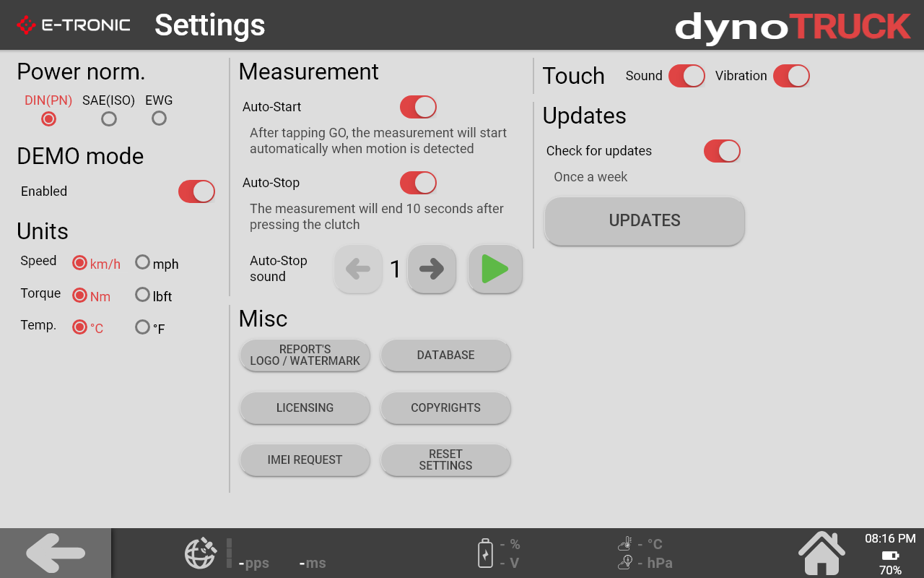This screenshot has height=578, width=924.
Task: Play the Auto-Stop sound preview
Action: pyautogui.click(x=494, y=269)
